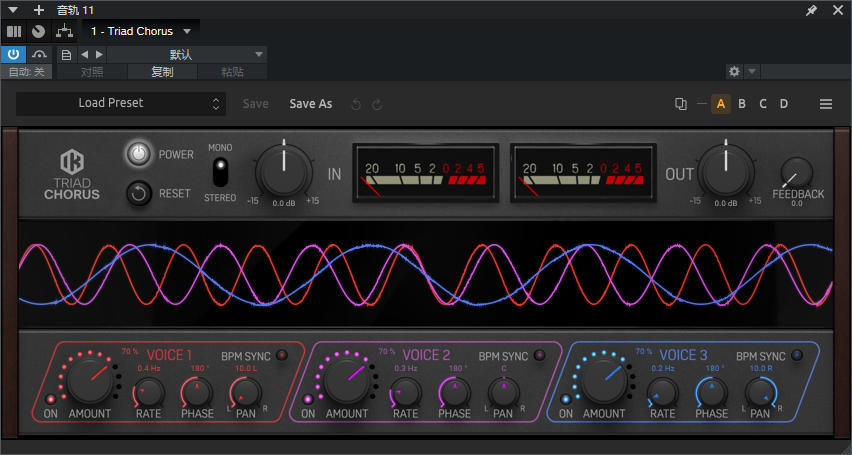
Task: Expand the arrow next to gear icon
Action: pyautogui.click(x=752, y=71)
